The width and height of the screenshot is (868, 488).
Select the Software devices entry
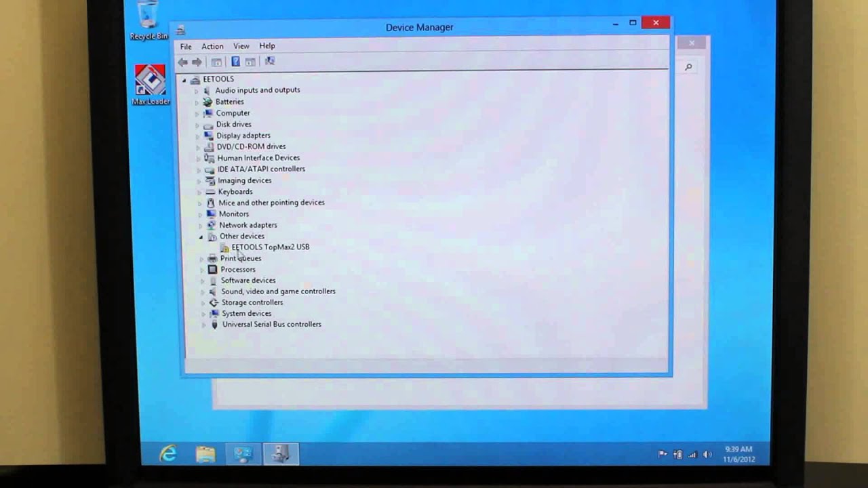(x=248, y=281)
